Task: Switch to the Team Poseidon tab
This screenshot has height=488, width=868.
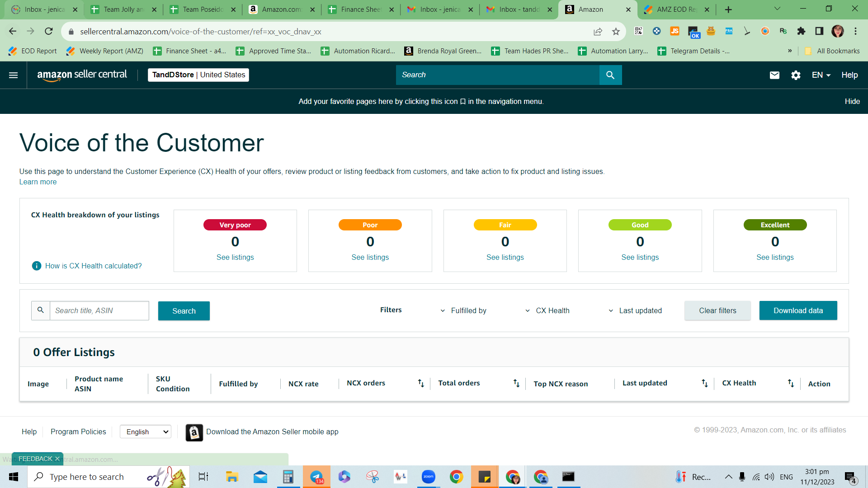Action: tap(203, 9)
